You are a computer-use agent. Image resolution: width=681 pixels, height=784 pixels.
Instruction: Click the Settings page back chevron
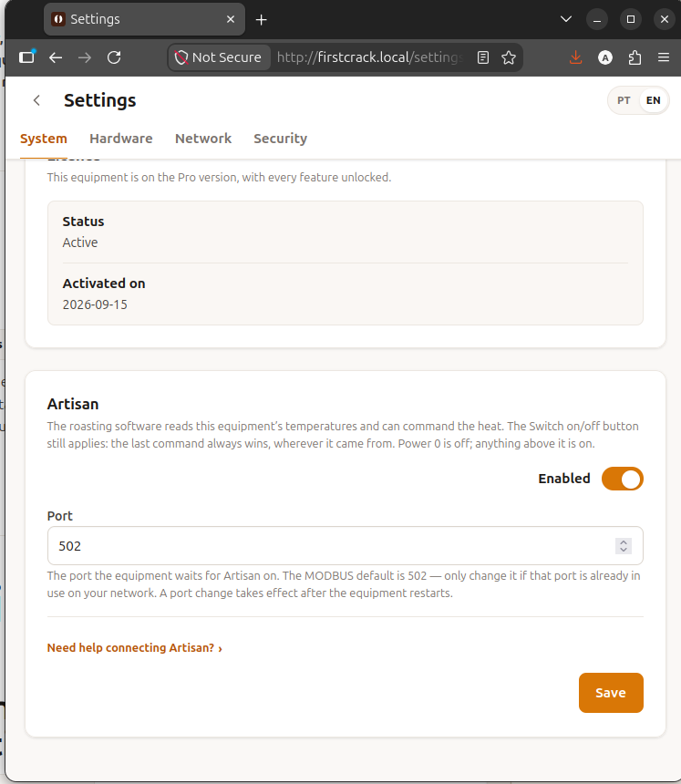(36, 100)
